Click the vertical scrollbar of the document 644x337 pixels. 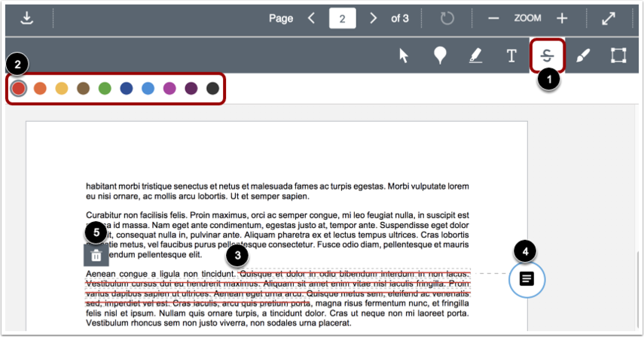coord(637,291)
